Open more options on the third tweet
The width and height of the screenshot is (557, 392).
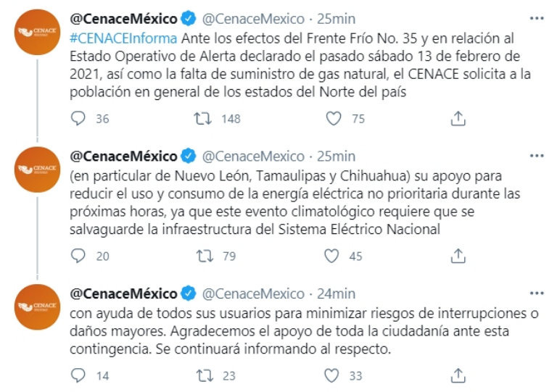[x=536, y=293]
